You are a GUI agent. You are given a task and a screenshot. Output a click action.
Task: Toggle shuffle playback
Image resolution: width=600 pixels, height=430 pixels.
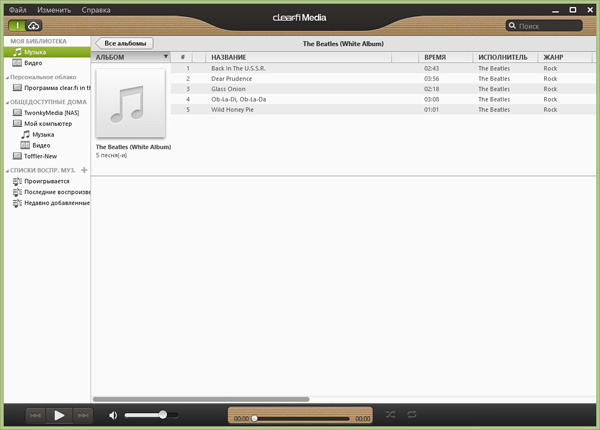(x=390, y=415)
